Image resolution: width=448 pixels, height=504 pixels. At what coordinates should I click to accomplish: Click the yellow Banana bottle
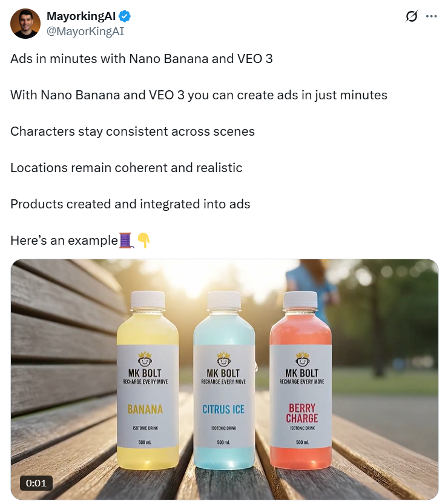pos(147,379)
